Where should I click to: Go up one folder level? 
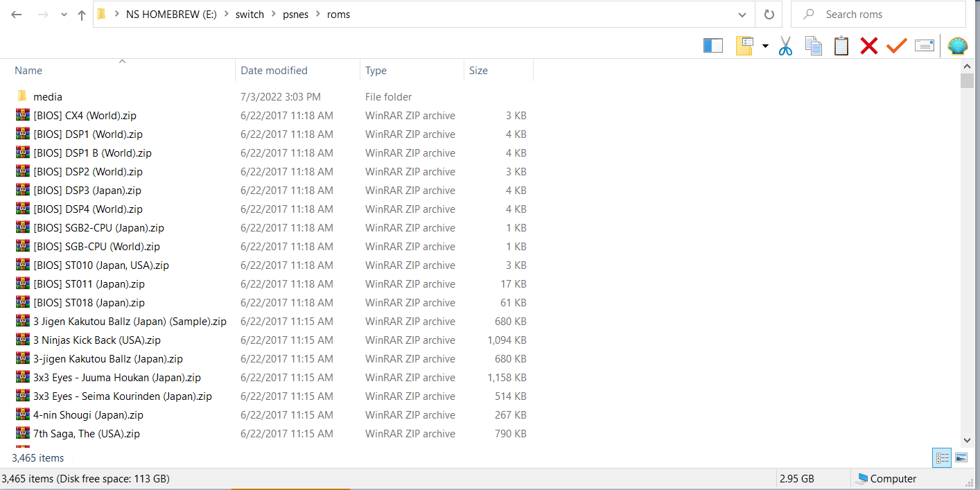tap(82, 15)
